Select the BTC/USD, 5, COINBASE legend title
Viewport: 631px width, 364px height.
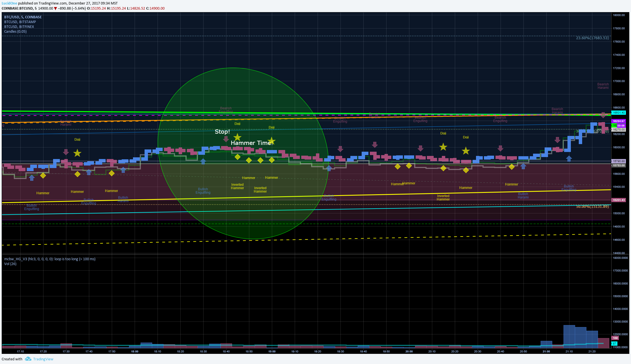tap(23, 17)
